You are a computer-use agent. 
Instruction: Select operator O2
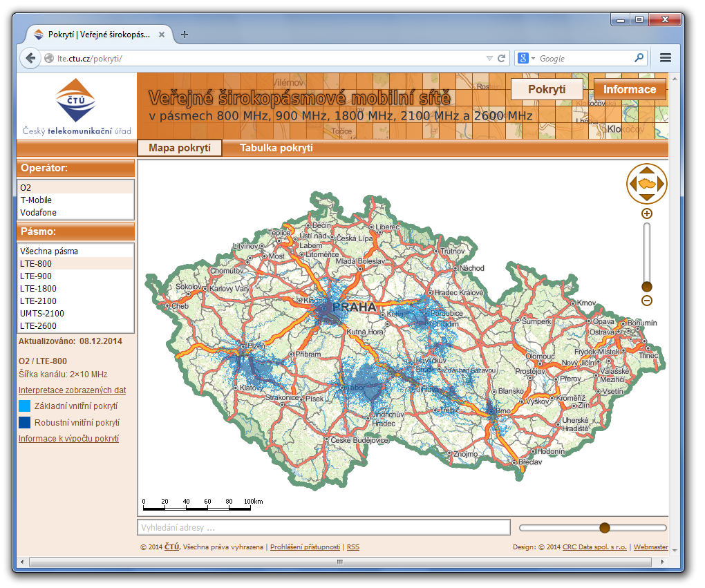(75, 187)
